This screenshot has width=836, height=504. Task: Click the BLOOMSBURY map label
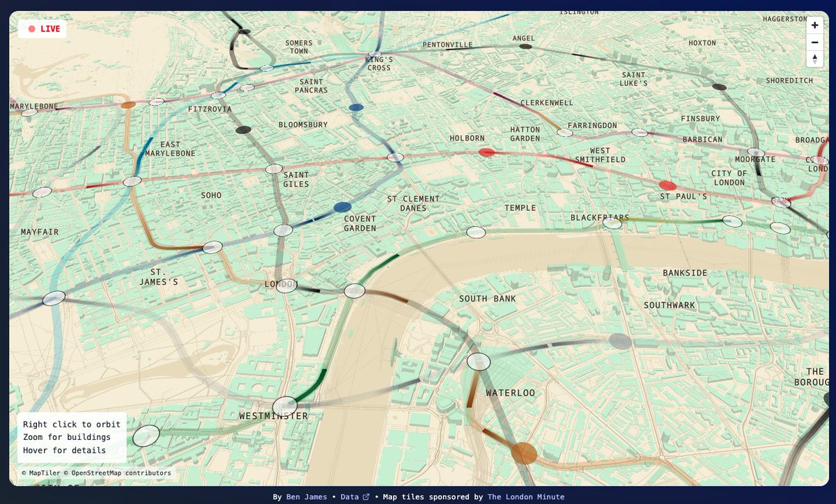[x=303, y=125]
